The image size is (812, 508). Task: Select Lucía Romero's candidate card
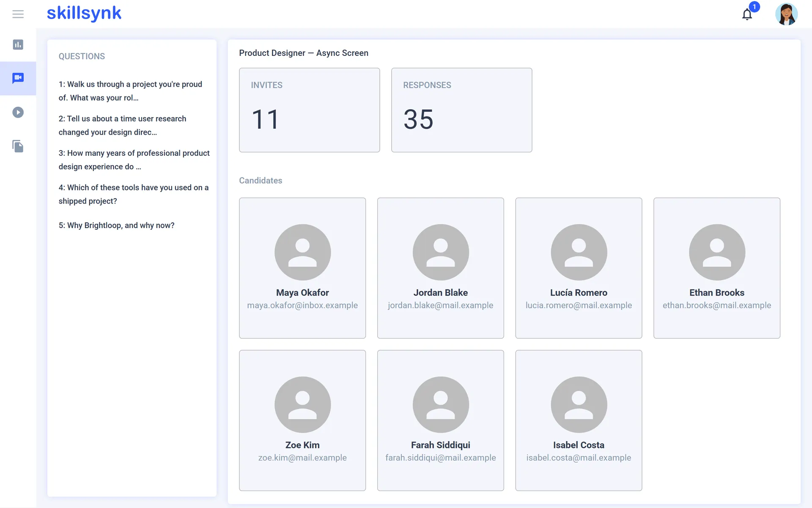579,268
